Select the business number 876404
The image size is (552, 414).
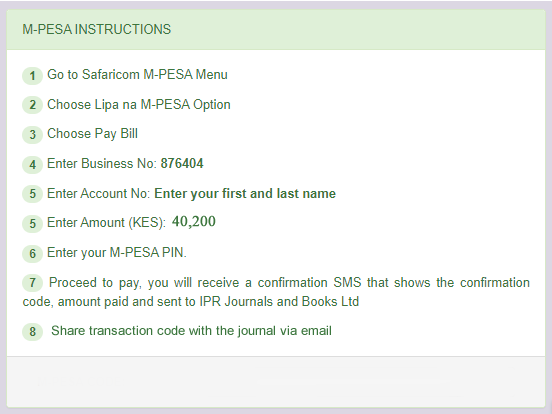[182, 164]
